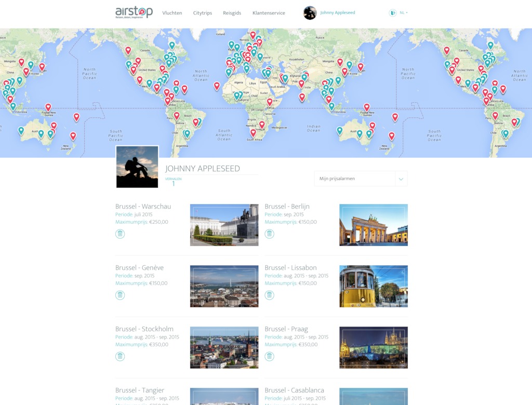
Task: Open the Mijn prijsalarmen dropdown
Action: tap(361, 179)
